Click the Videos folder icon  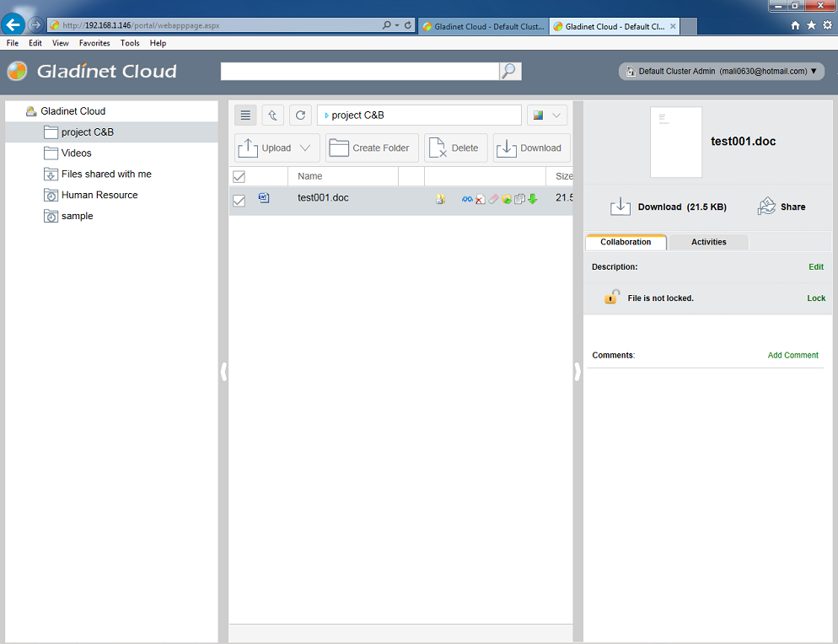pos(51,153)
